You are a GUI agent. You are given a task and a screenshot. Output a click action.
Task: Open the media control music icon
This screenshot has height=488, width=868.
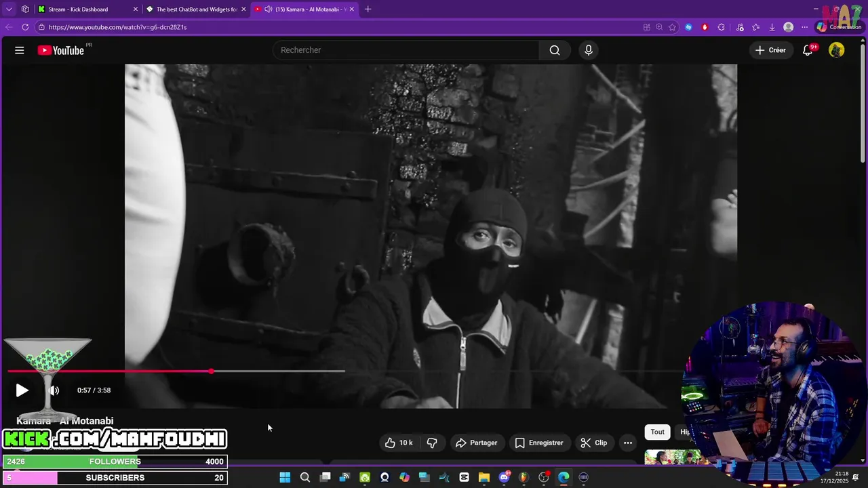click(x=740, y=27)
